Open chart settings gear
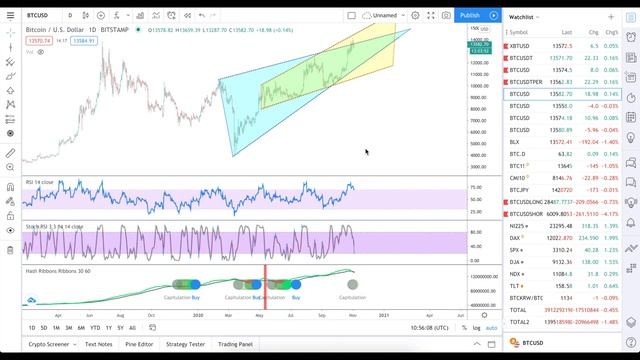Screen dimensions: 640x360 pyautogui.click(x=415, y=16)
